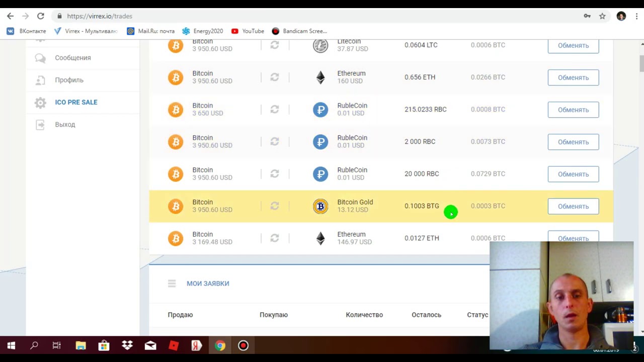Open Task View in the taskbar
The width and height of the screenshot is (644, 362).
click(57, 345)
